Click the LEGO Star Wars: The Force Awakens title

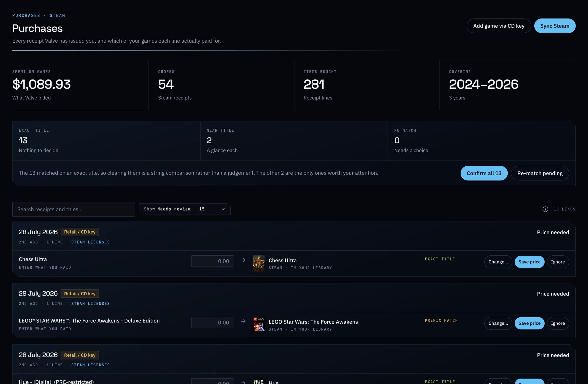tap(313, 322)
